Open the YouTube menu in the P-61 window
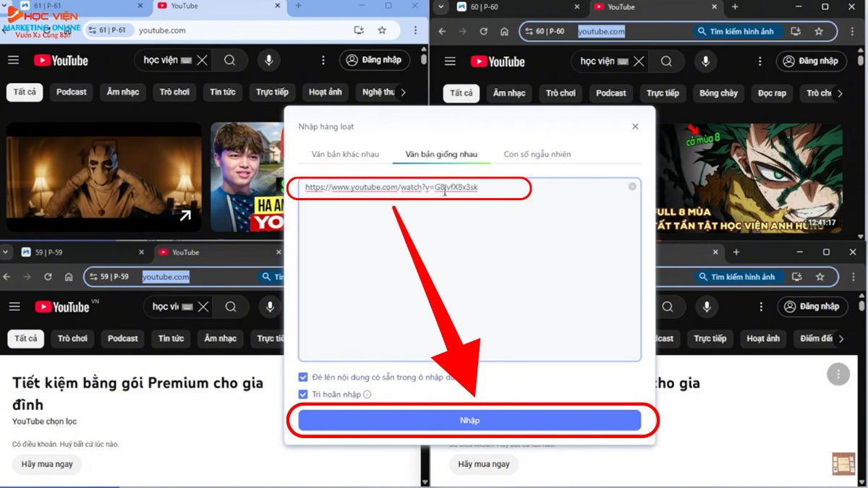The height and width of the screenshot is (488, 868). [x=13, y=60]
